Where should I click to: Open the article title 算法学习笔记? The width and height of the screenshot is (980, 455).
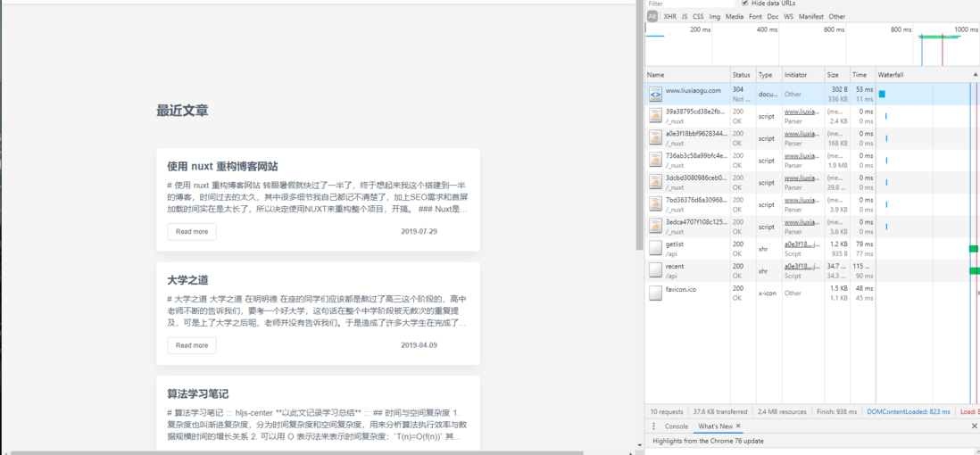tap(198, 393)
